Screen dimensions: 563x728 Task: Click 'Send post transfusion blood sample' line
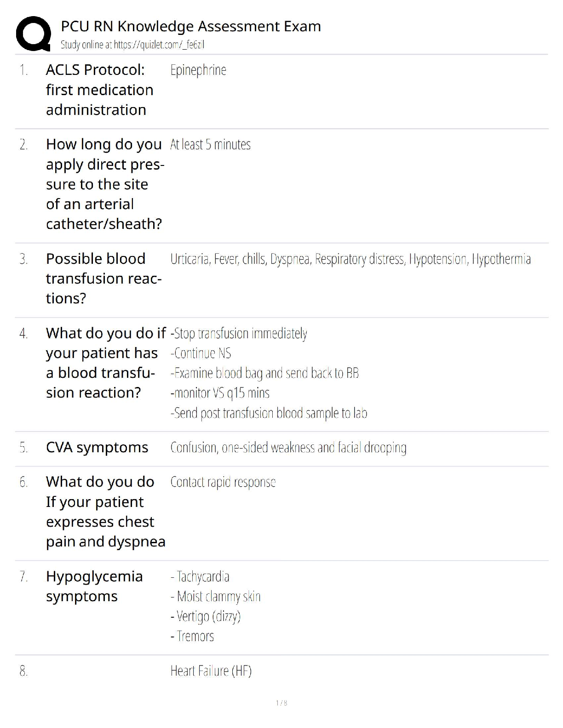tap(269, 413)
